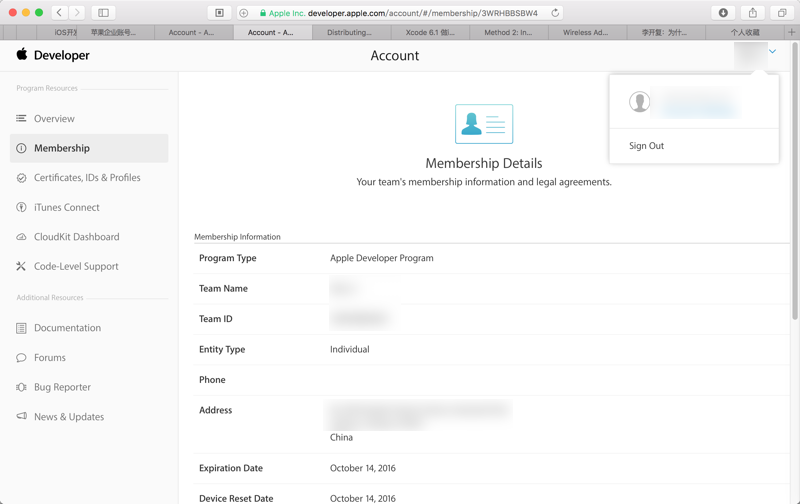Open the Documentation link
This screenshot has width=800, height=504.
tap(67, 328)
